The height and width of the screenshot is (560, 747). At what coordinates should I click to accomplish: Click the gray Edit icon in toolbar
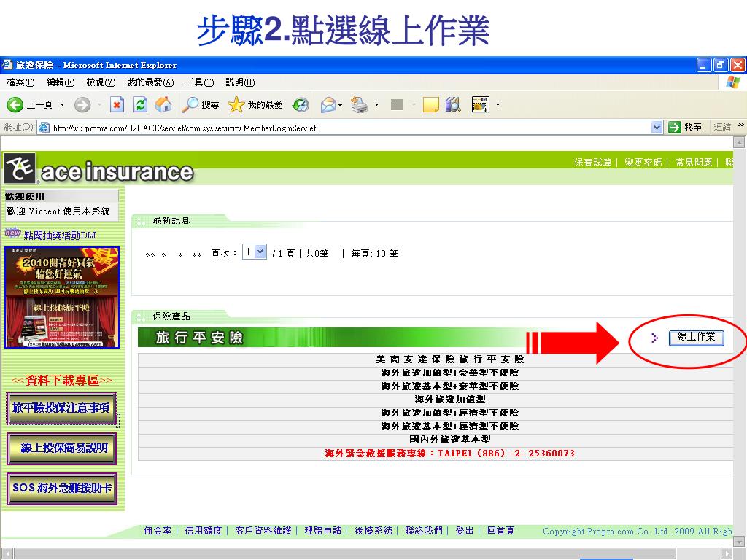coord(397,105)
